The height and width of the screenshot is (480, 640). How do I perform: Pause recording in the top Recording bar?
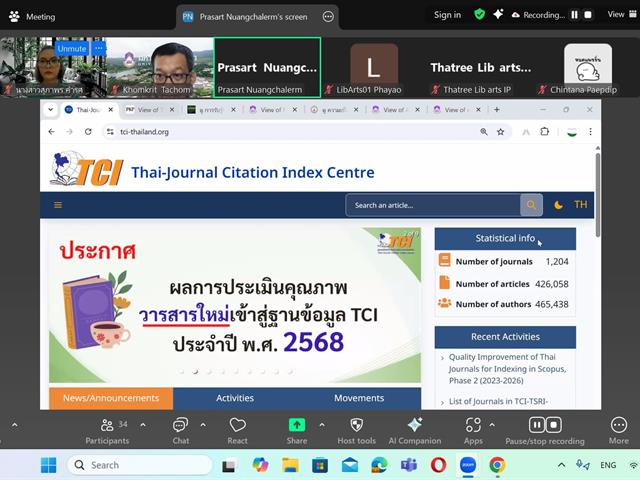click(x=574, y=15)
